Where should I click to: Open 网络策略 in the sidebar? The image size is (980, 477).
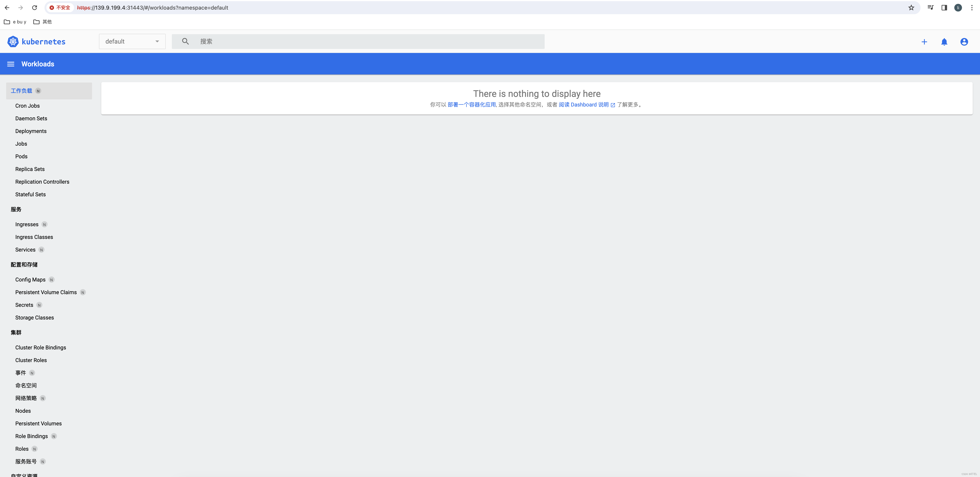coord(26,398)
